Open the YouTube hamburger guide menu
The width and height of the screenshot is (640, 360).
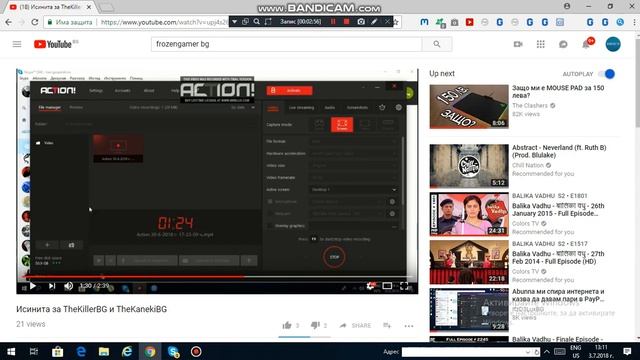(17, 44)
